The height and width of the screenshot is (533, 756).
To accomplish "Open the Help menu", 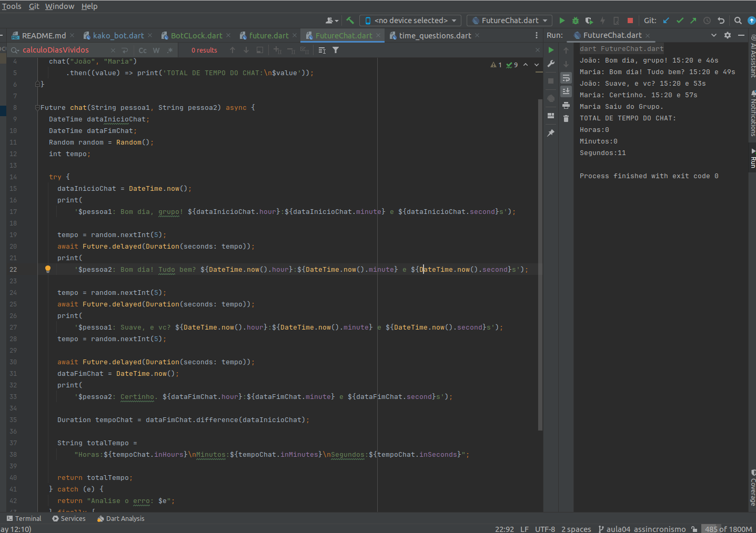I will pyautogui.click(x=89, y=6).
